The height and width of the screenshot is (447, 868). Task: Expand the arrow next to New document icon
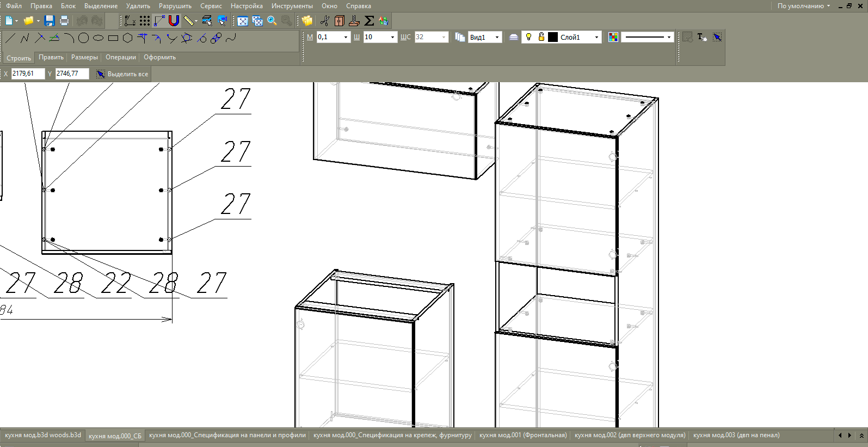[x=17, y=21]
